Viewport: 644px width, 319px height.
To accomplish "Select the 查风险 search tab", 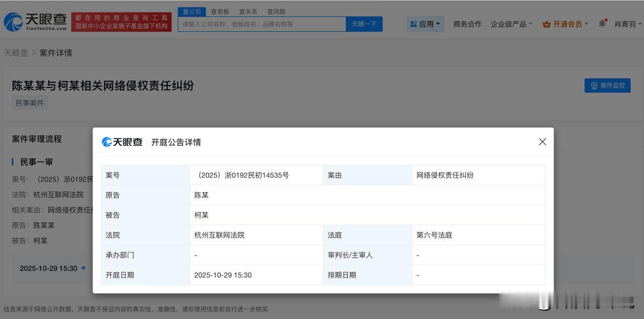I will coord(276,12).
